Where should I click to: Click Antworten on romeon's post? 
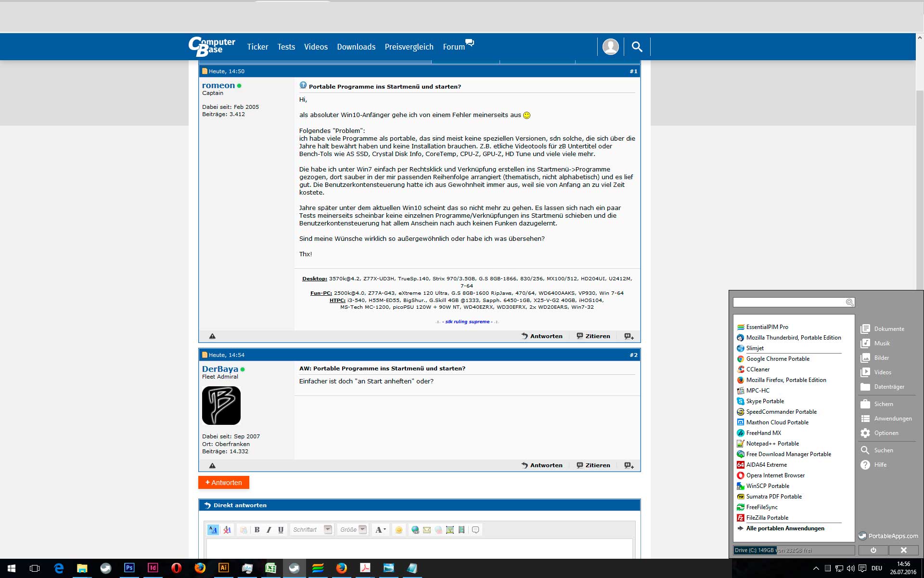(542, 336)
